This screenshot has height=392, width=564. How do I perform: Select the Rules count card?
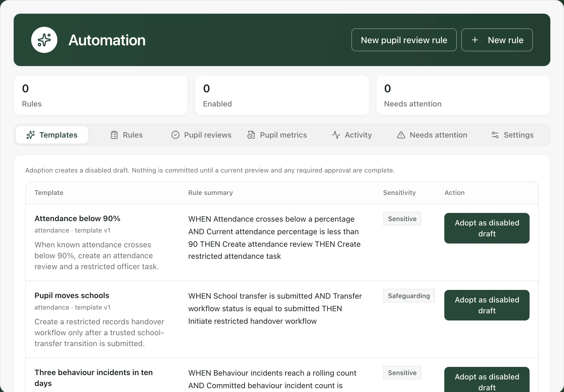click(x=101, y=95)
